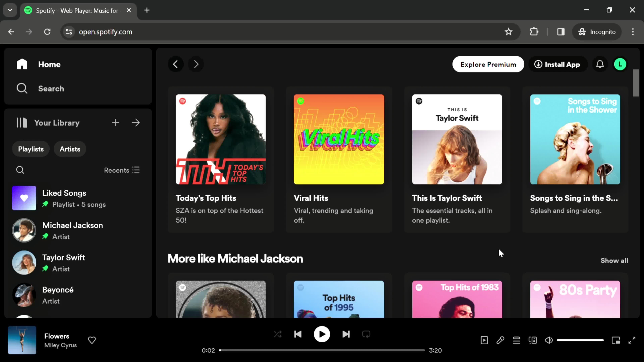Image resolution: width=644 pixels, height=362 pixels.
Task: Open Viral Hits playlist cover
Action: 339,139
